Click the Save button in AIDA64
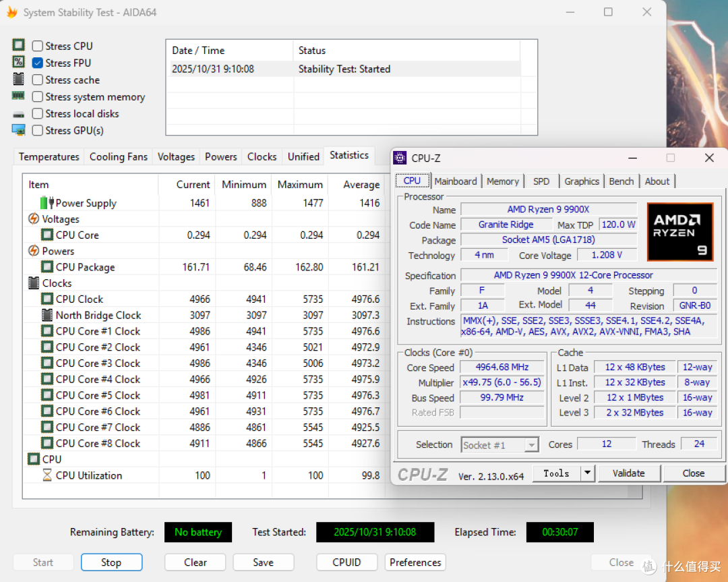The image size is (728, 582). [264, 562]
